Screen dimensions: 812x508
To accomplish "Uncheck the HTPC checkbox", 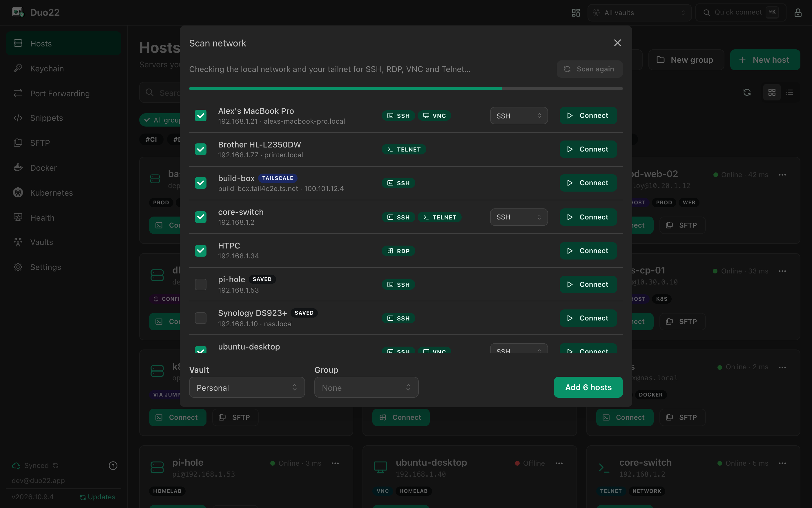I will point(201,251).
